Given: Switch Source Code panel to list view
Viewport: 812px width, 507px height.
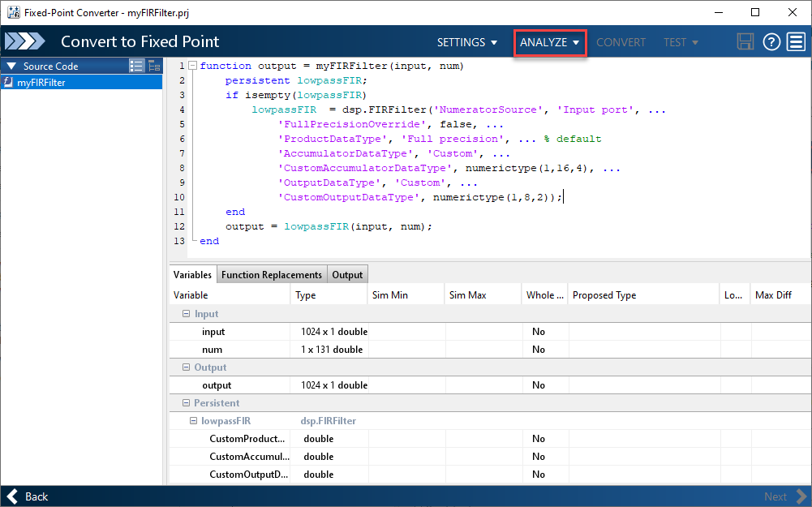Looking at the screenshot, I should [x=136, y=67].
